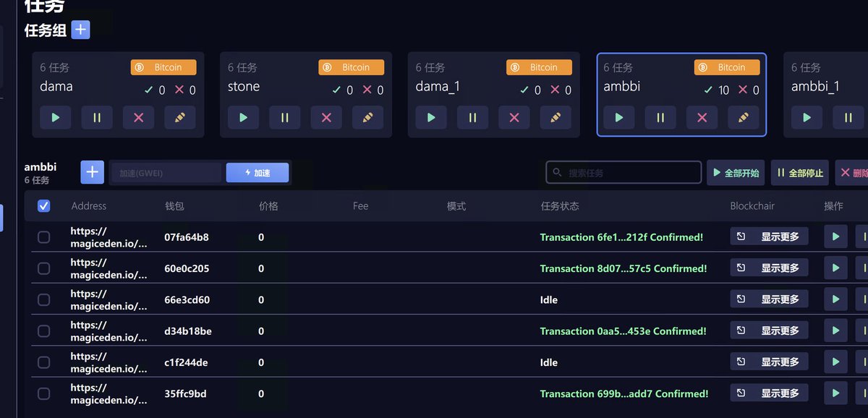Click the 全部停止 stop button

[799, 173]
